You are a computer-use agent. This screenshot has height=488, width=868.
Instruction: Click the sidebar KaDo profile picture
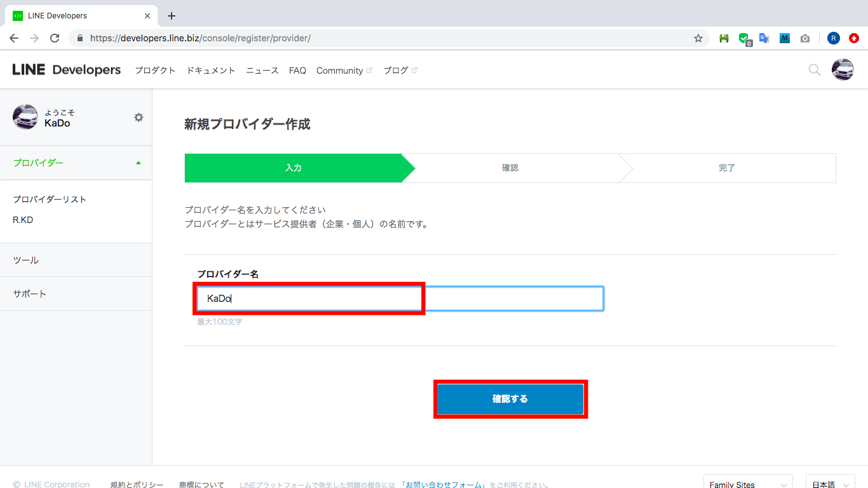tap(25, 117)
